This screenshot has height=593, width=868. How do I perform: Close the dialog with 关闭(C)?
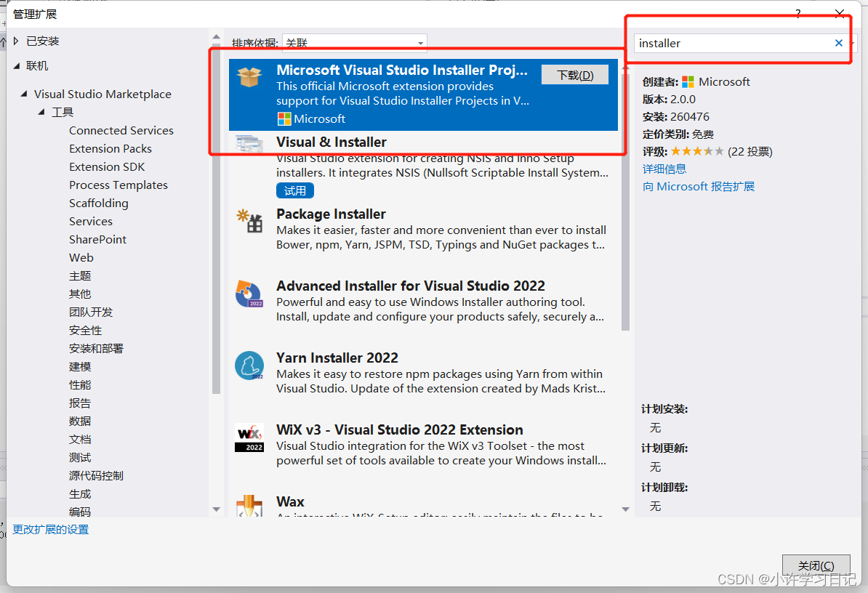point(816,565)
